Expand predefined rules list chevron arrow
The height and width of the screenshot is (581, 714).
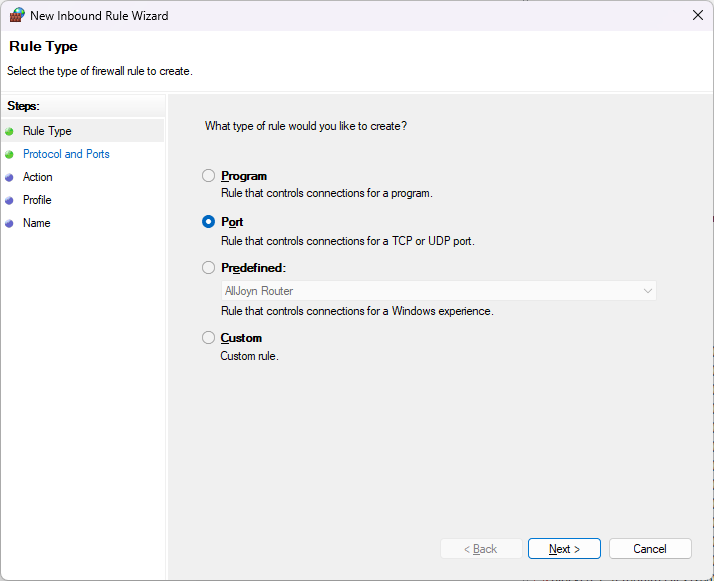(x=647, y=291)
